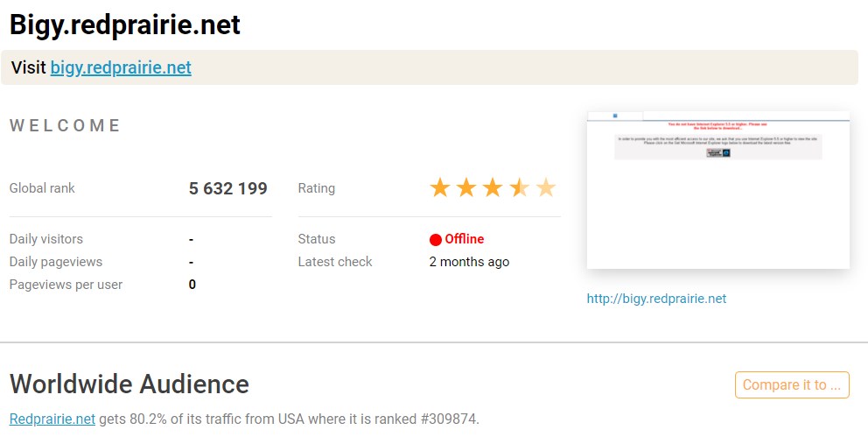Viewport: 868px width, 444px height.
Task: Click the Pageviews per user label
Action: click(x=66, y=285)
